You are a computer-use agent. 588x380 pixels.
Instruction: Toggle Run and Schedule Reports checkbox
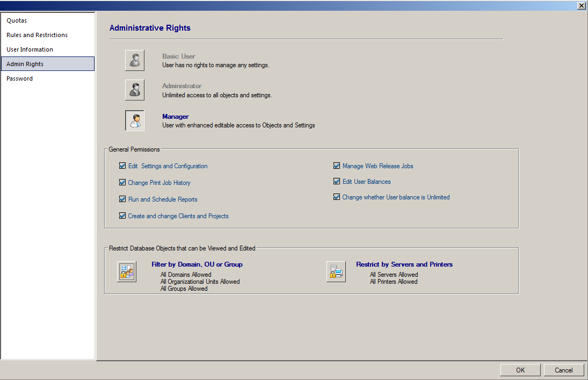click(122, 199)
